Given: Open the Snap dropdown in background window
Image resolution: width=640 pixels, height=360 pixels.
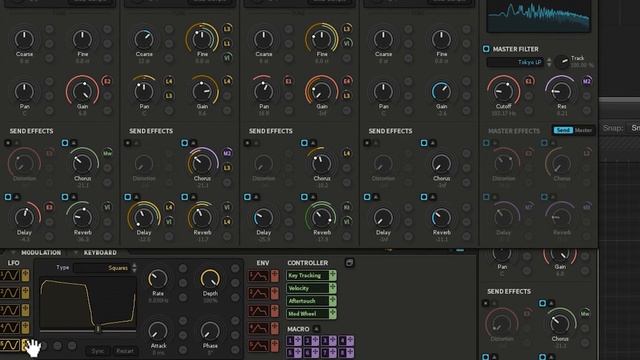Looking at the screenshot, I should pos(633,128).
